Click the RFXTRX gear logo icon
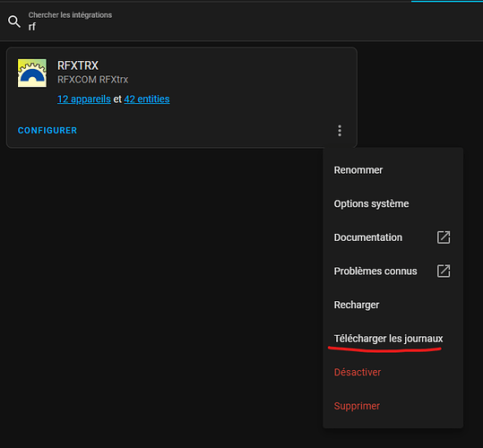 [x=32, y=73]
